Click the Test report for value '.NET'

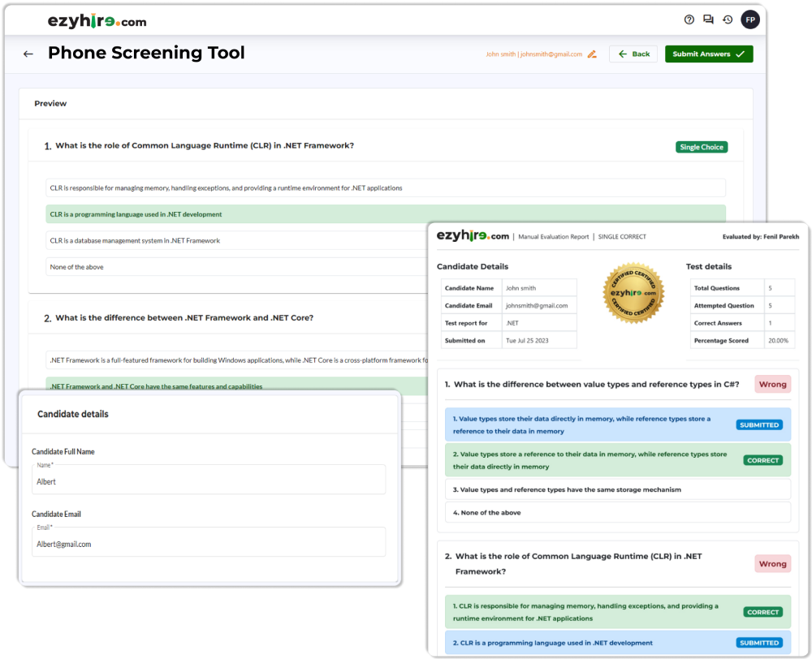point(512,323)
